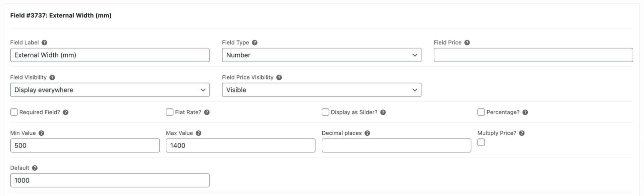Focus the Default value field containing 1000

click(x=110, y=180)
